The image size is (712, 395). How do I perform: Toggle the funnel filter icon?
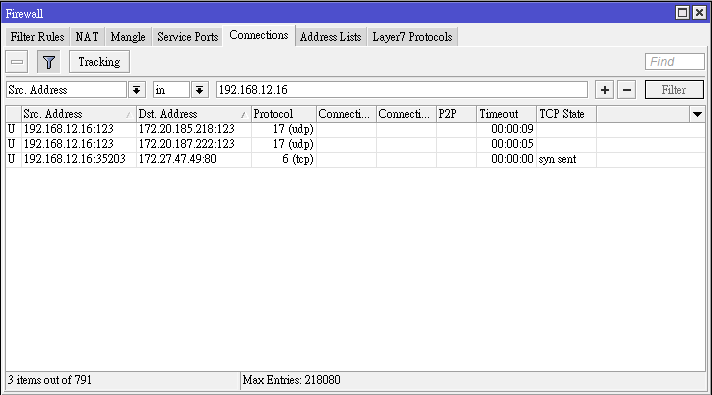click(x=48, y=62)
